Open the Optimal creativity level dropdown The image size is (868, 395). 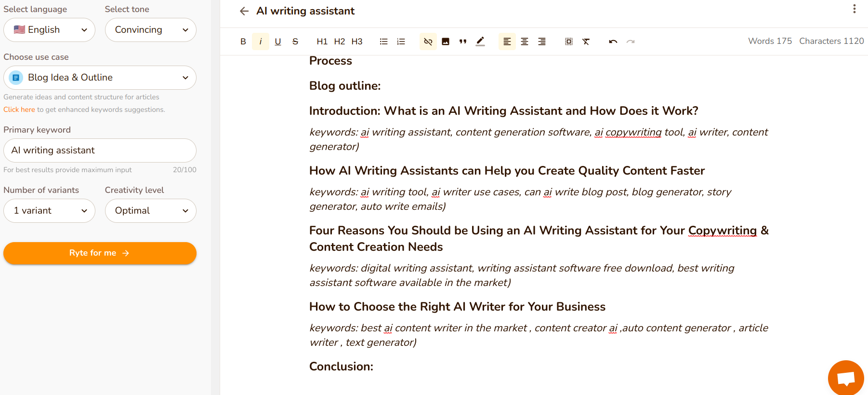pos(151,211)
